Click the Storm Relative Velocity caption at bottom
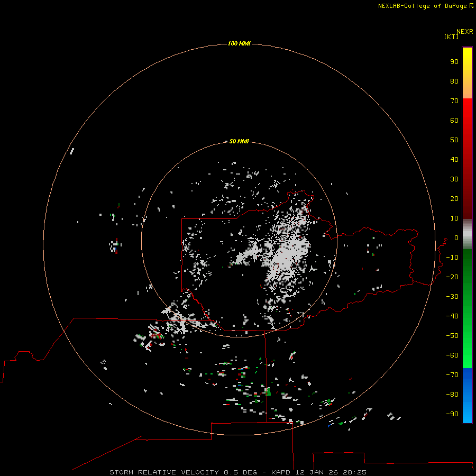This screenshot has height=476, width=476. point(238,472)
